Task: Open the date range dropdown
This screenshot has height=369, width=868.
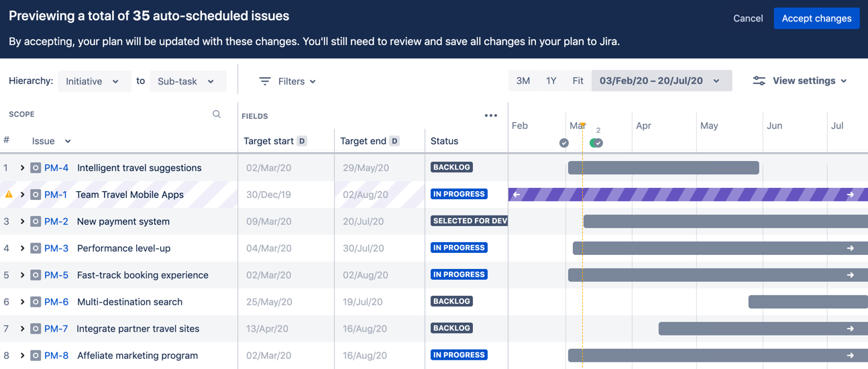Action: [x=661, y=81]
